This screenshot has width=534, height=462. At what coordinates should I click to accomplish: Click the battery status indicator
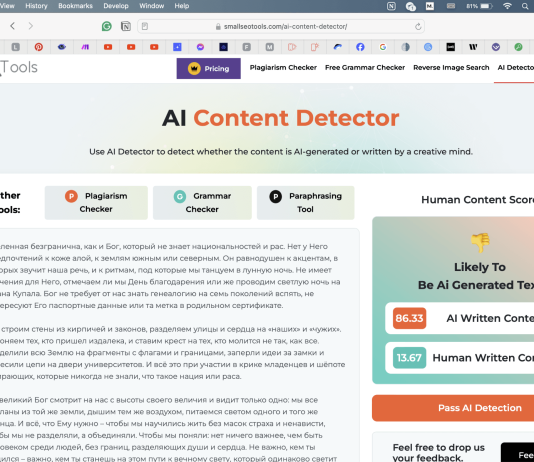tap(480, 6)
